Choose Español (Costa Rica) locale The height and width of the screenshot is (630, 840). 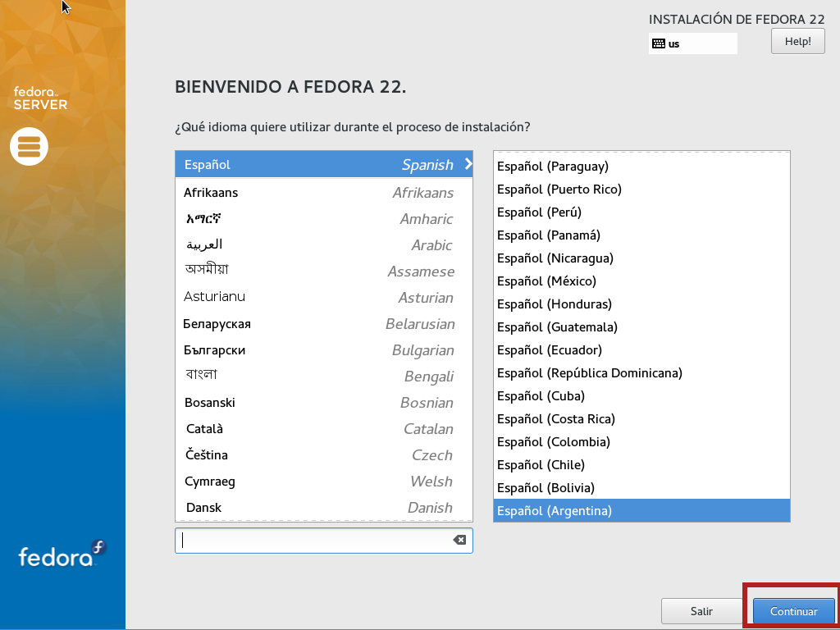(641, 419)
